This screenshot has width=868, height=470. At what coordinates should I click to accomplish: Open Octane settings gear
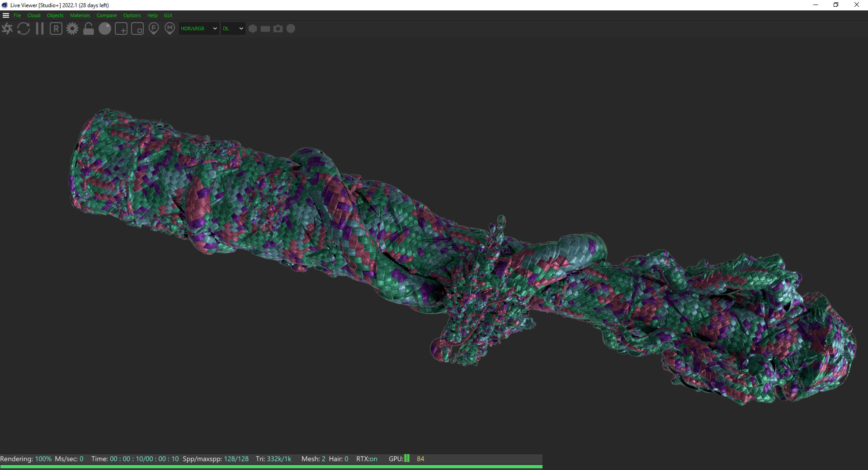(x=72, y=29)
